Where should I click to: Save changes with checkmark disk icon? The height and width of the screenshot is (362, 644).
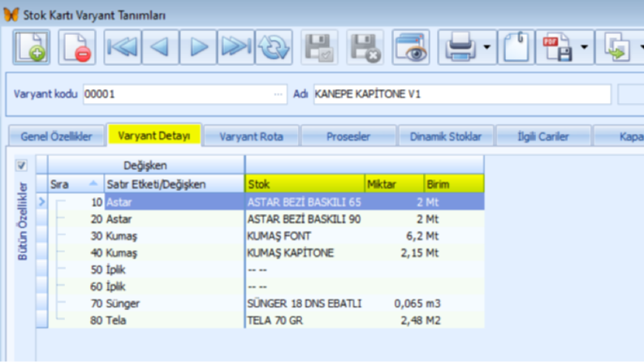319,47
